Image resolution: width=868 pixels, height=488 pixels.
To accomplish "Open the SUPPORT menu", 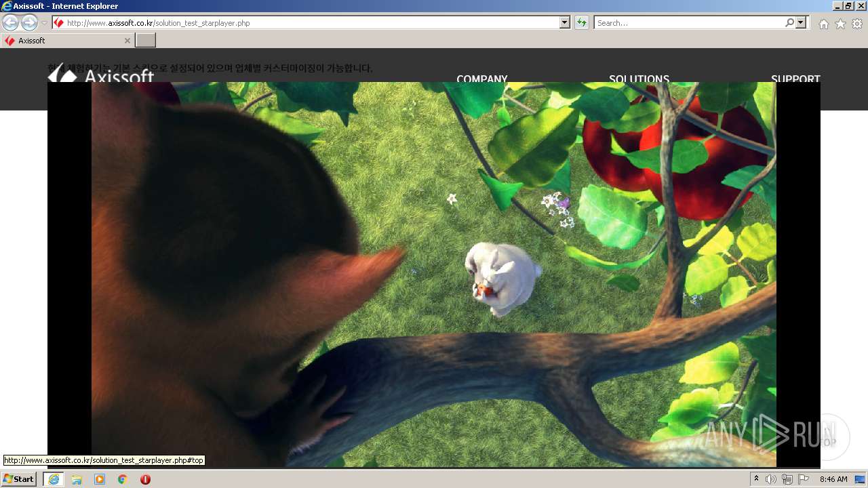I will pyautogui.click(x=795, y=78).
